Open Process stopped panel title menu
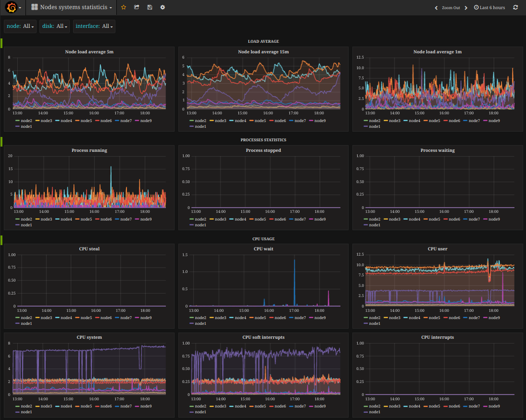This screenshot has height=420, width=526. tap(263, 150)
